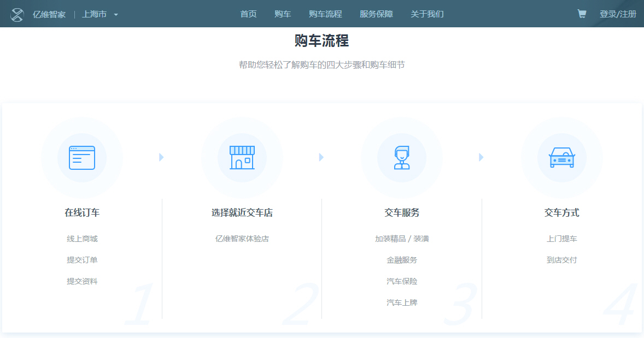Click the car icon above 交车方式

[x=561, y=158]
